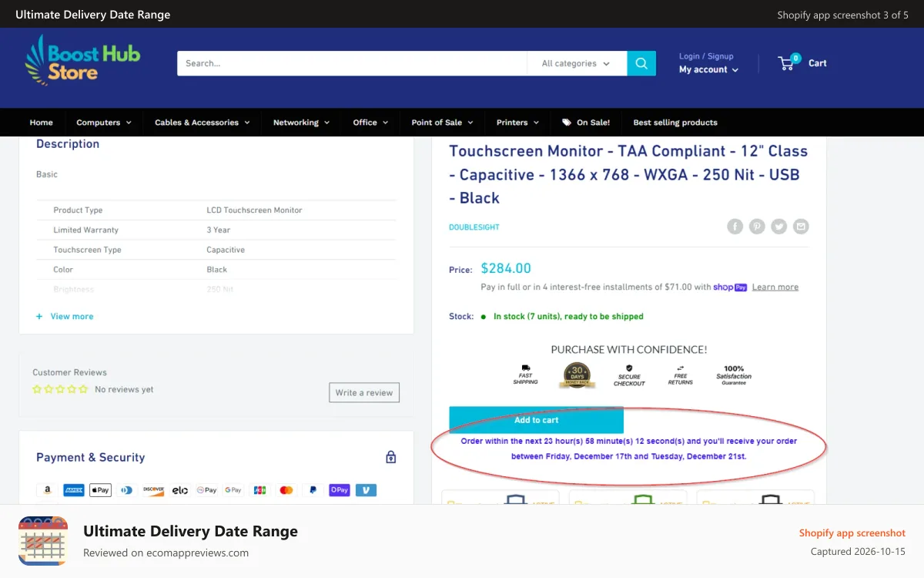Click the Boost Hub Store logo
The width and height of the screenshot is (924, 578).
coord(82,59)
